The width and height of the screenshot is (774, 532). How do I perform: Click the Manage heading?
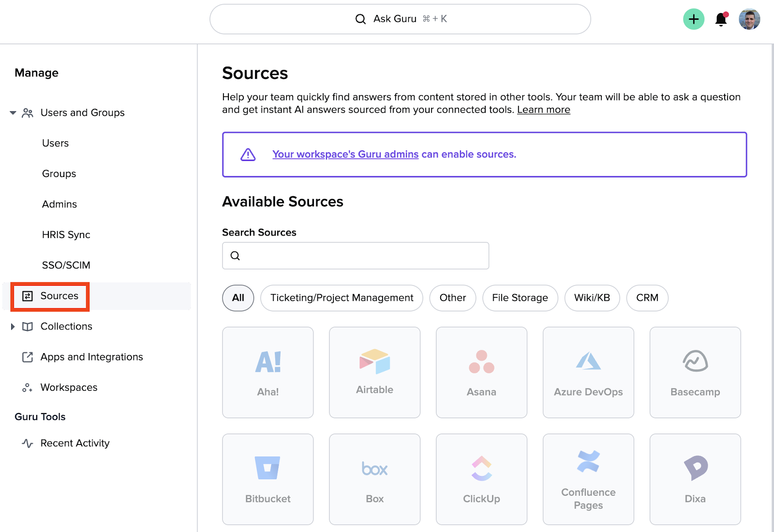pyautogui.click(x=37, y=73)
